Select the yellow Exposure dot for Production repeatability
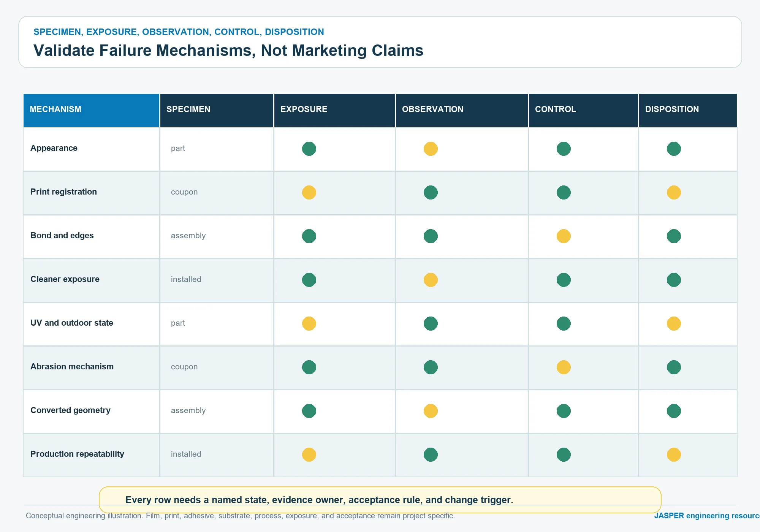This screenshot has height=532, width=760. [309, 454]
